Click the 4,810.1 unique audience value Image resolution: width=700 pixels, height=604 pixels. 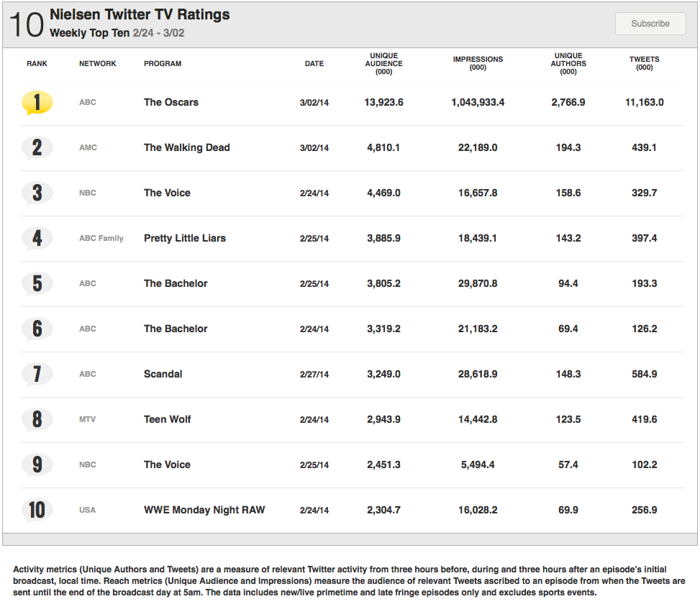tap(384, 147)
